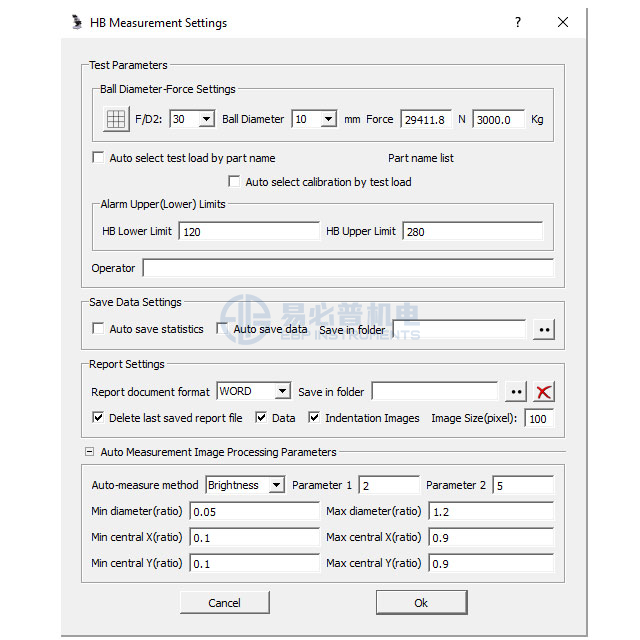640x640 pixels.
Task: Click the Min central Y(ratio) field
Action: [x=255, y=564]
